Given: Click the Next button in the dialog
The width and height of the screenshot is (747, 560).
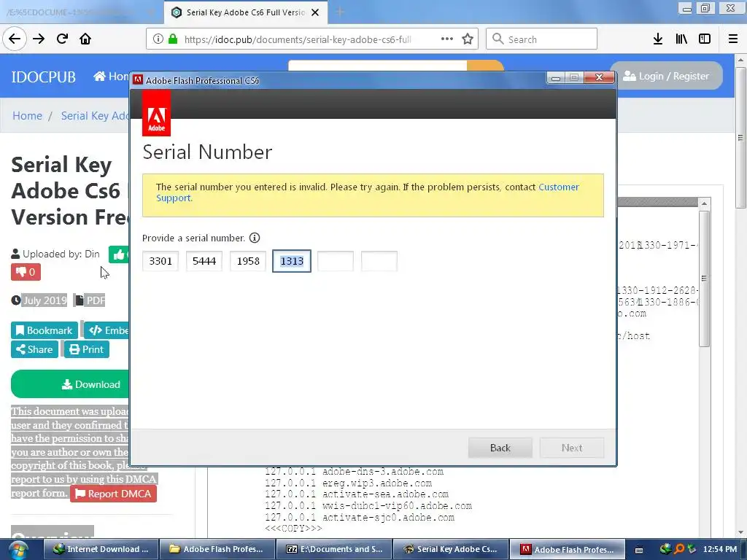Looking at the screenshot, I should [x=572, y=448].
